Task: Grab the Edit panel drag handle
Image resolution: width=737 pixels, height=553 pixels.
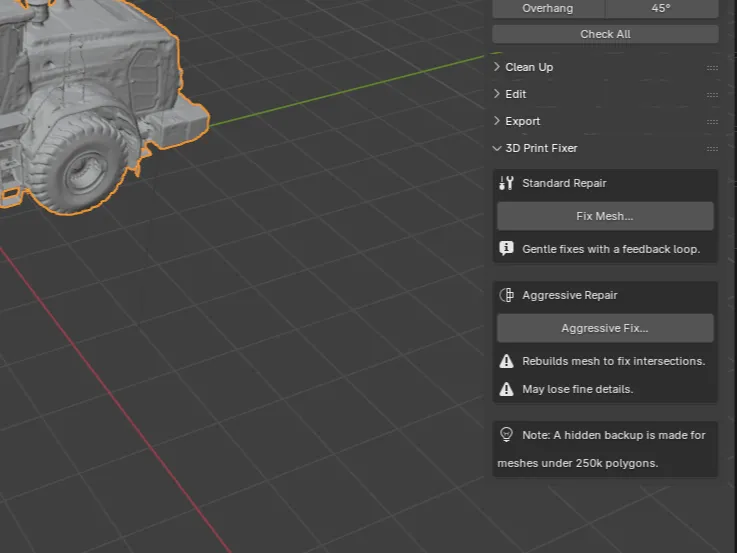Action: (x=712, y=95)
